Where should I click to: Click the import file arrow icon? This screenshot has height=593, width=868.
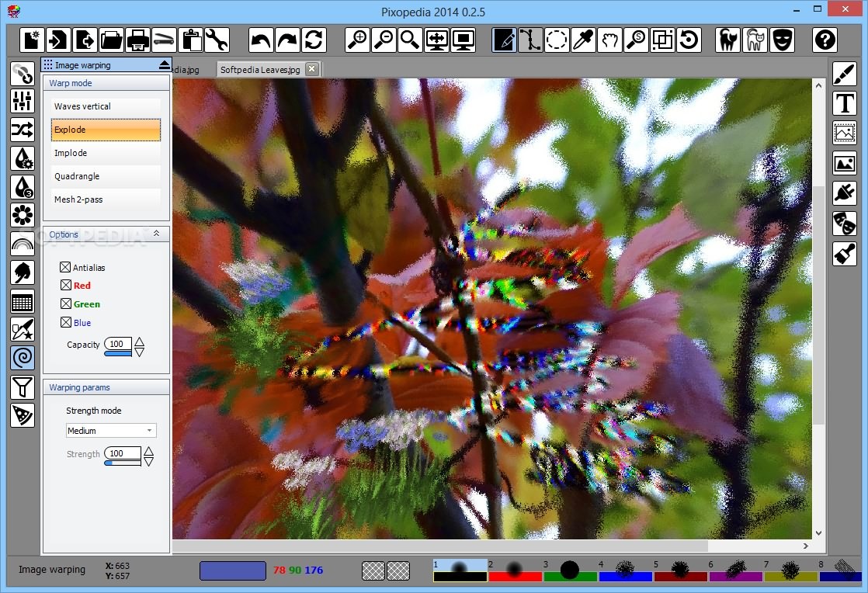pyautogui.click(x=58, y=40)
